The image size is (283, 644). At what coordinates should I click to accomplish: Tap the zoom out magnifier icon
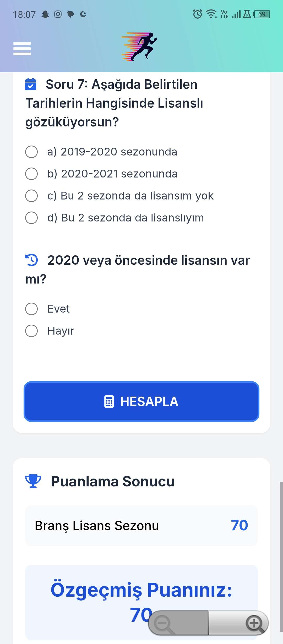[164, 624]
